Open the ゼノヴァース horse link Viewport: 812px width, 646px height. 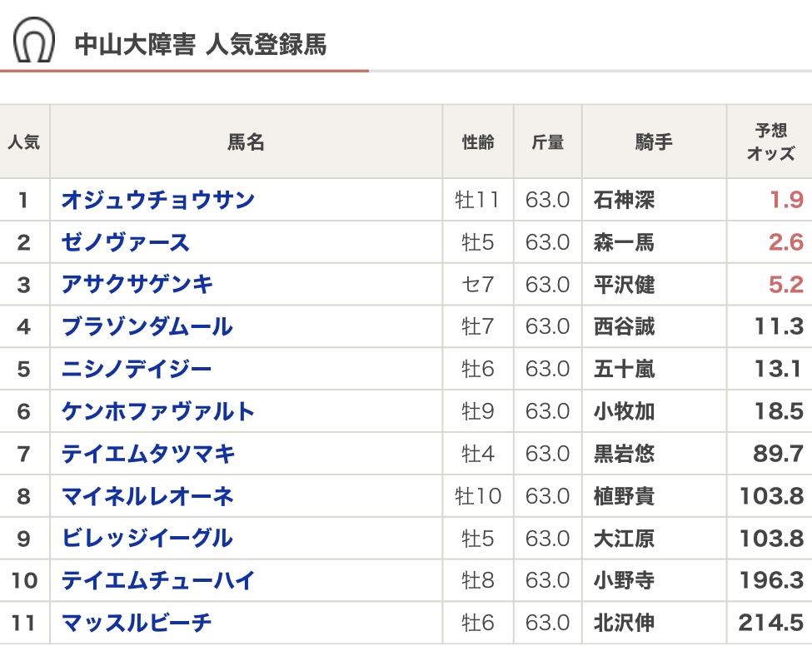[125, 242]
